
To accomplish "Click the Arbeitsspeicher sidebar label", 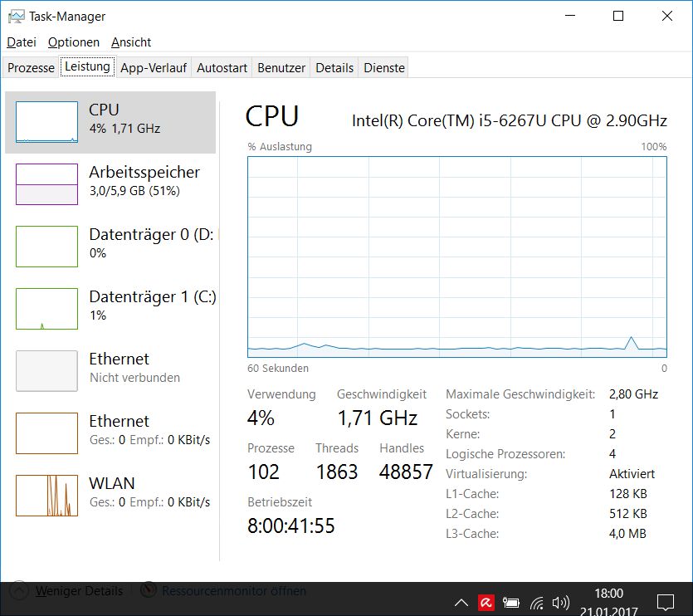I will pyautogui.click(x=144, y=173).
